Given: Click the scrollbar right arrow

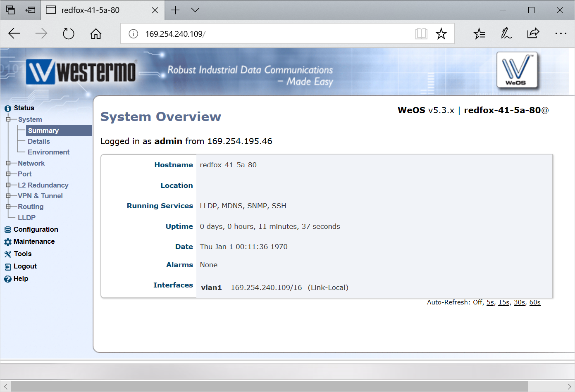Looking at the screenshot, I should [x=569, y=387].
